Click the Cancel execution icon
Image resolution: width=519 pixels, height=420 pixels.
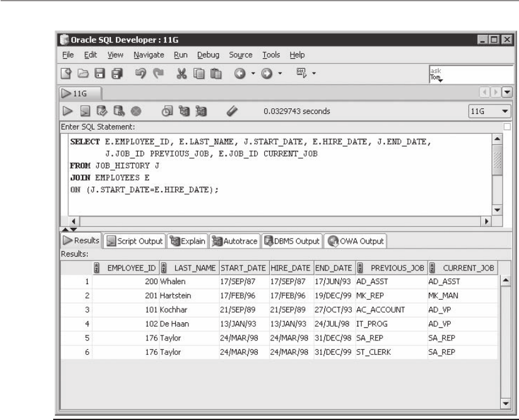click(x=136, y=111)
